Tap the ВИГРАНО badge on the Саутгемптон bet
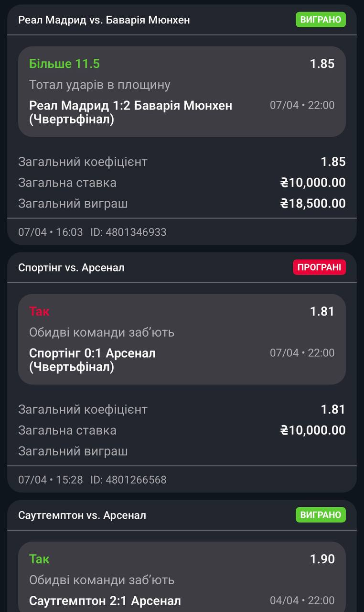 coord(321,515)
